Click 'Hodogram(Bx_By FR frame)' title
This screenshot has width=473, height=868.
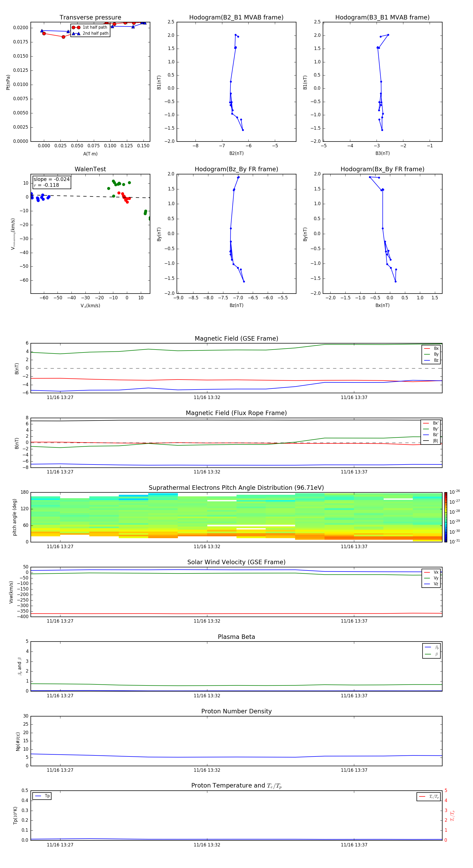pos(382,169)
